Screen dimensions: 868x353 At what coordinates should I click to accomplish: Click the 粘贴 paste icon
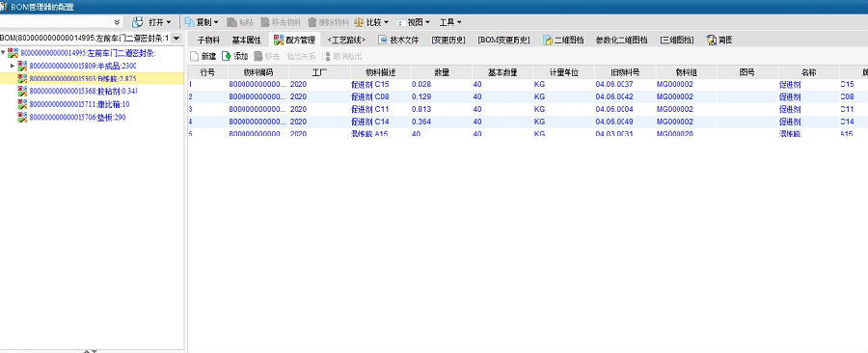pos(232,22)
